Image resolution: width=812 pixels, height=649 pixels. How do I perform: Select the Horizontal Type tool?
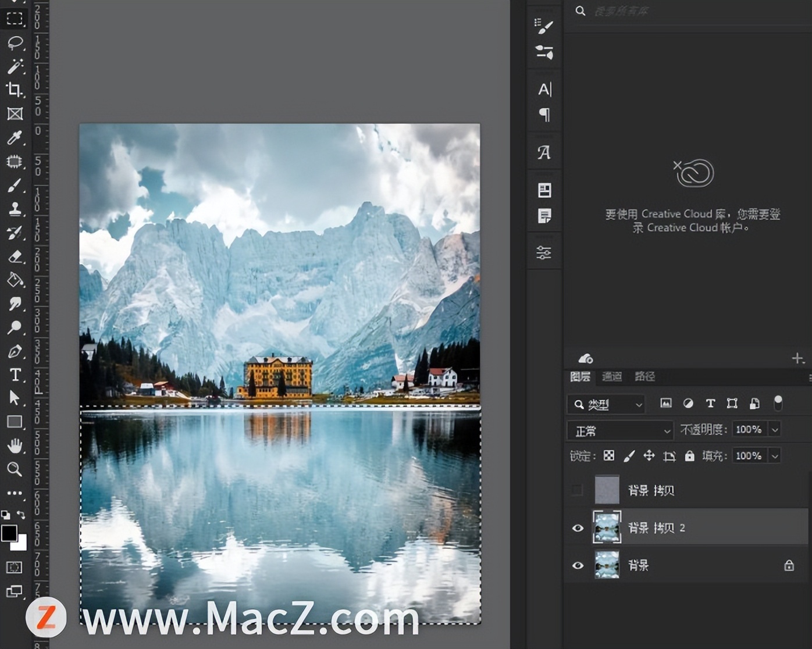pos(15,375)
